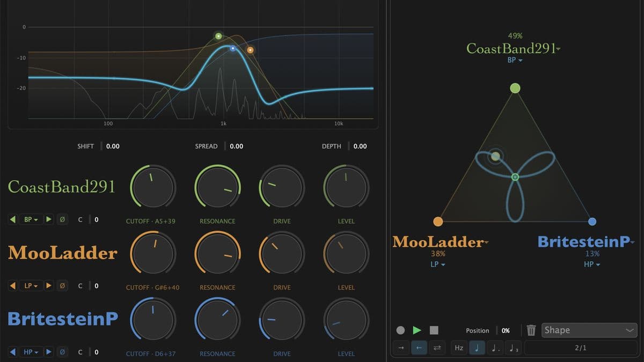Screen dimensions: 644x362
Task: Open the BritesteinP model menu under the triangle
Action: pos(587,242)
